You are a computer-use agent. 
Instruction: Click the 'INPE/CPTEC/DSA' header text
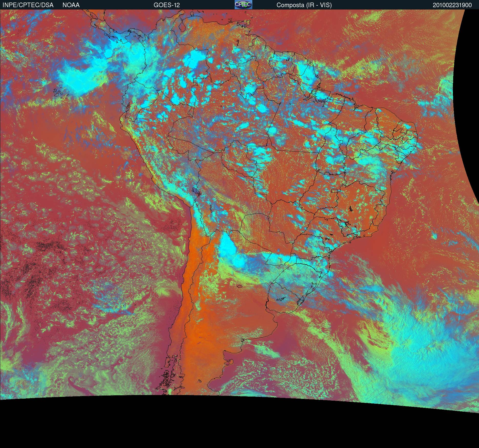click(x=28, y=5)
